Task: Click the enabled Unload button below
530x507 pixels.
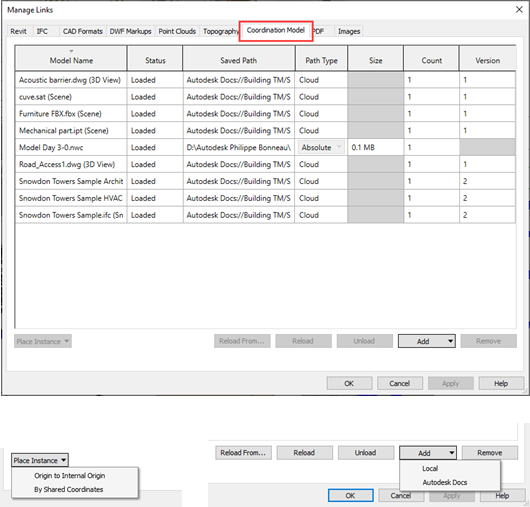Action: pos(365,453)
